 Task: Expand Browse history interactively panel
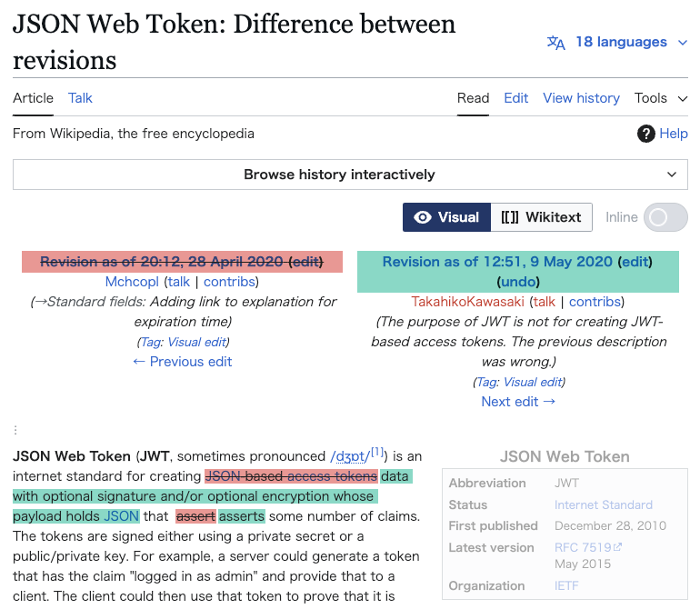coord(350,175)
